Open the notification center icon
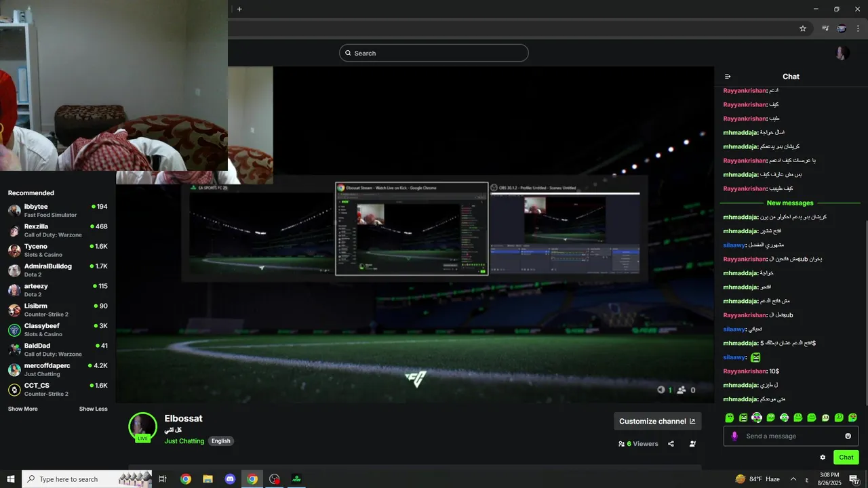Viewport: 868px width, 488px height. (x=854, y=479)
